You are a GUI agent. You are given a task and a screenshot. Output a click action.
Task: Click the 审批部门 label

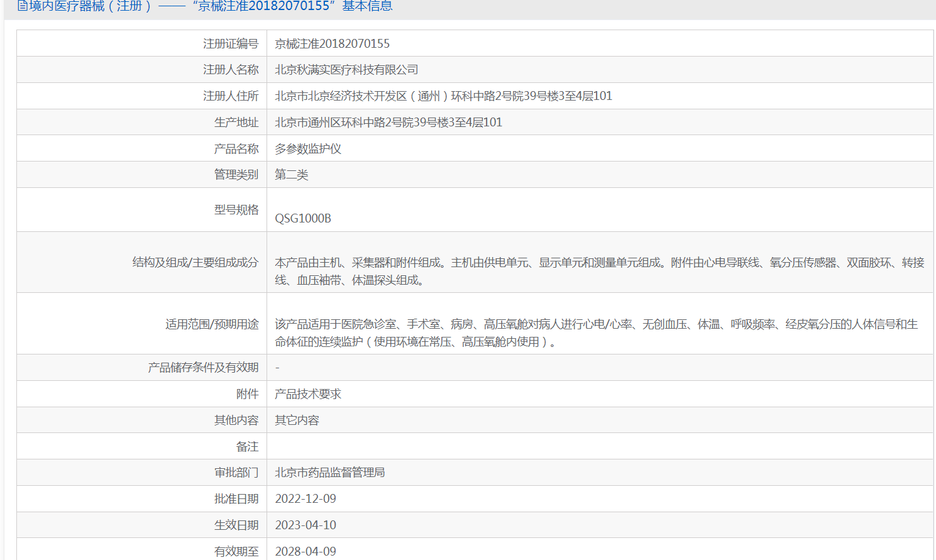click(236, 473)
